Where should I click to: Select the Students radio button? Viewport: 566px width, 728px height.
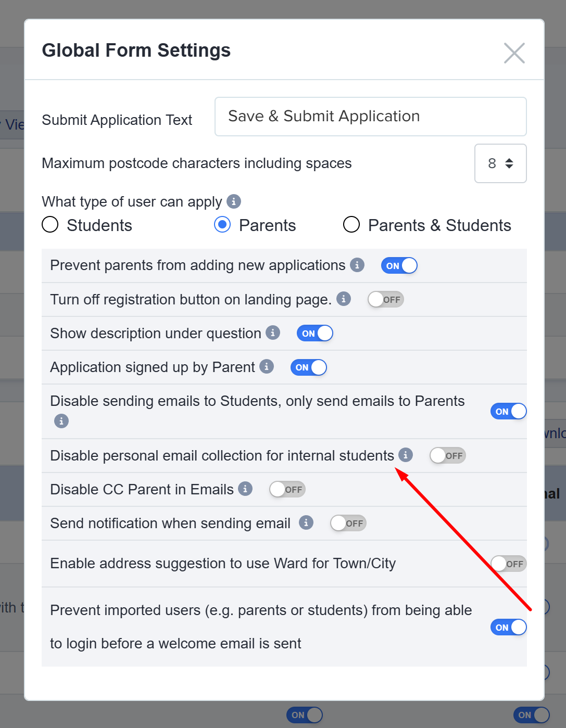coord(50,225)
